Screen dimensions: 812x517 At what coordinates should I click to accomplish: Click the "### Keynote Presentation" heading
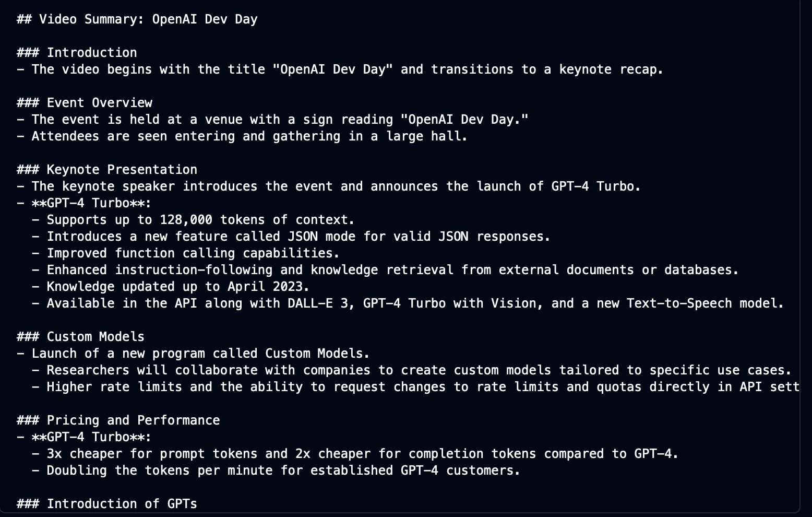click(107, 170)
